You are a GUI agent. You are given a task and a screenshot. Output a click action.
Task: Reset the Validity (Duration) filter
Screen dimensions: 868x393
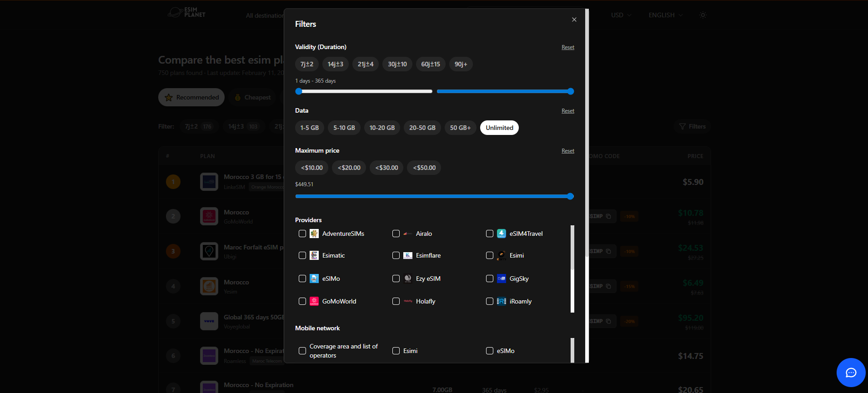pyautogui.click(x=568, y=47)
